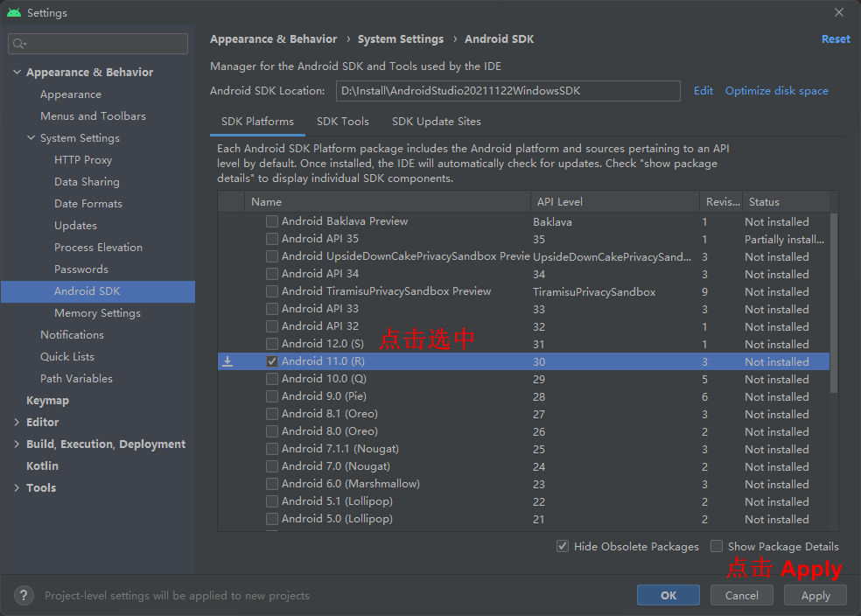Screen dimensions: 861x616
Task: Click the Android Studio logo icon
Action: 14,12
